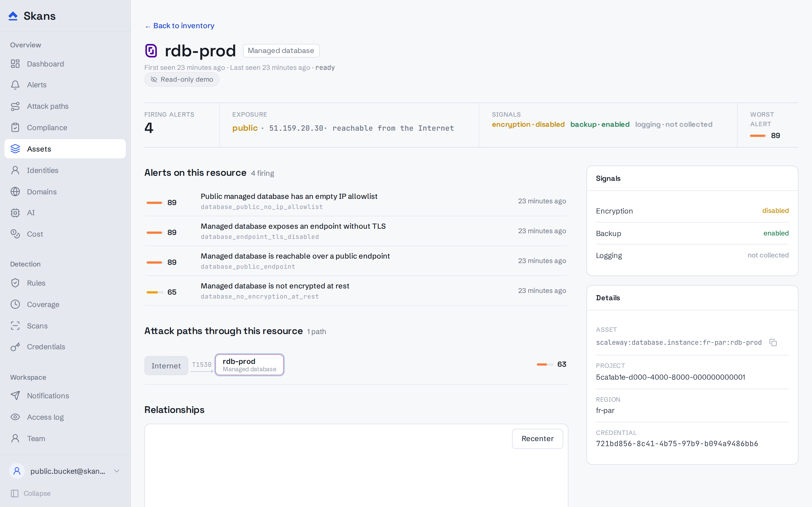Open the Dashboard grid icon

15,64
